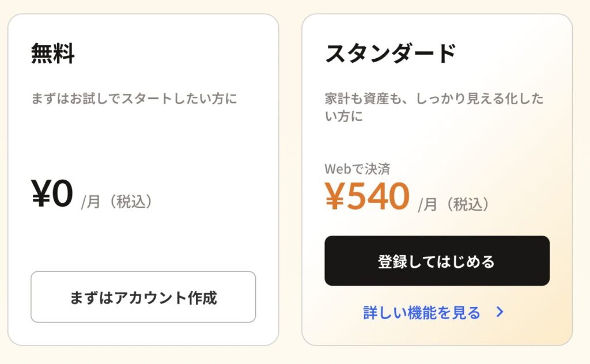The height and width of the screenshot is (364, 590).
Task: Click empty space inside the 無料 card
Action: pos(144,144)
